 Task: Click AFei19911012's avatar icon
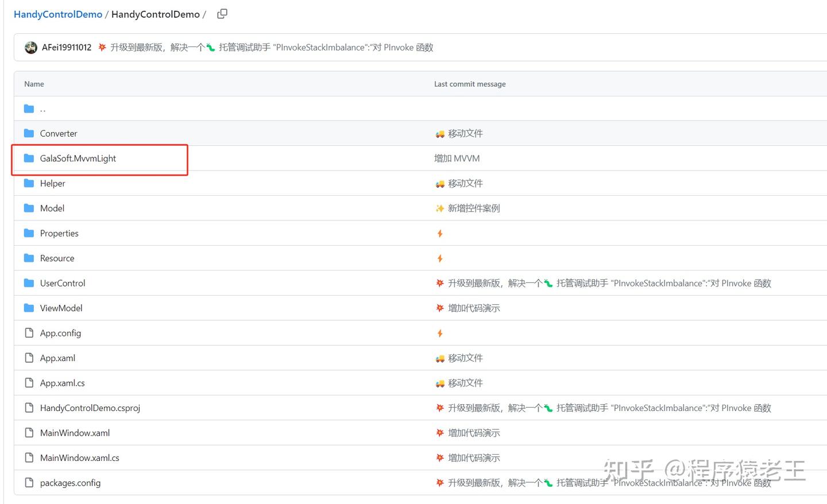click(x=30, y=47)
